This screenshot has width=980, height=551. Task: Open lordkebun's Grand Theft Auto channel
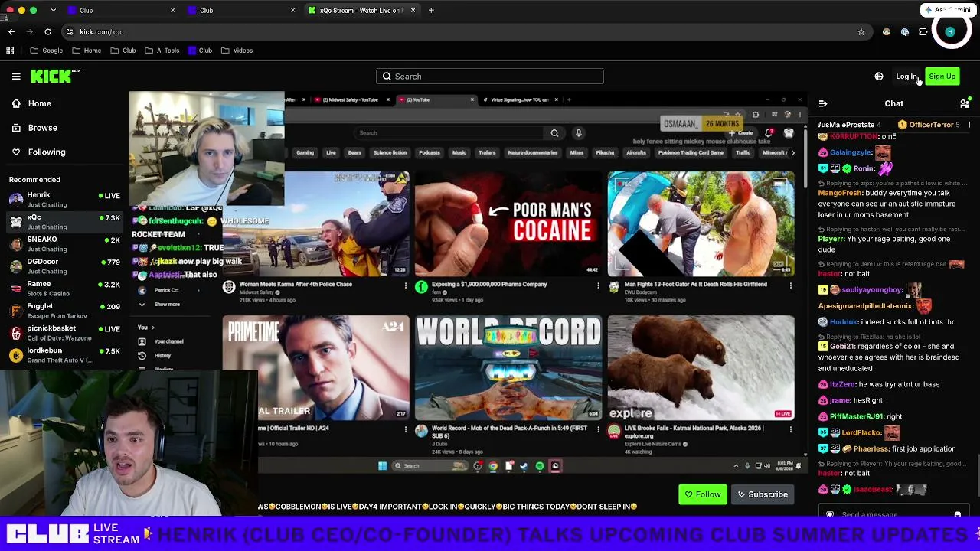(64, 354)
